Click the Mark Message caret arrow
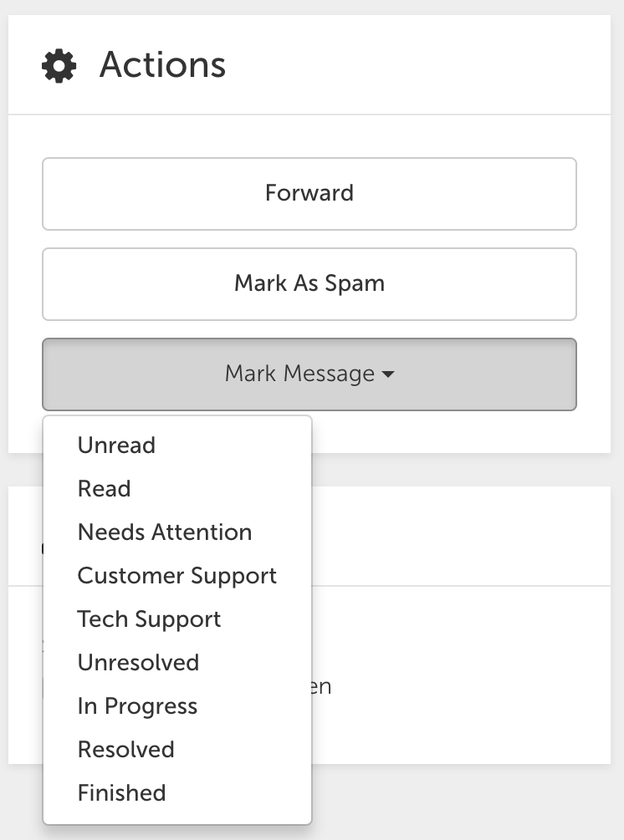The height and width of the screenshot is (840, 624). 388,374
